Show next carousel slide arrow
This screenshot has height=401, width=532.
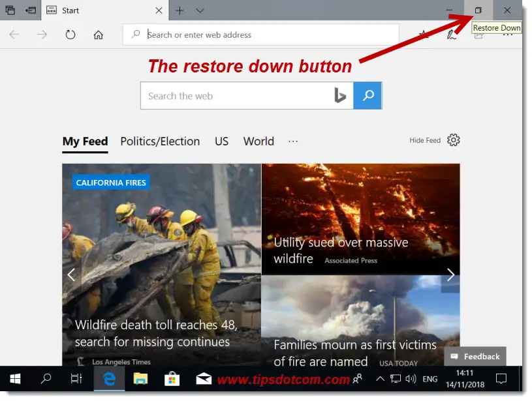(450, 275)
